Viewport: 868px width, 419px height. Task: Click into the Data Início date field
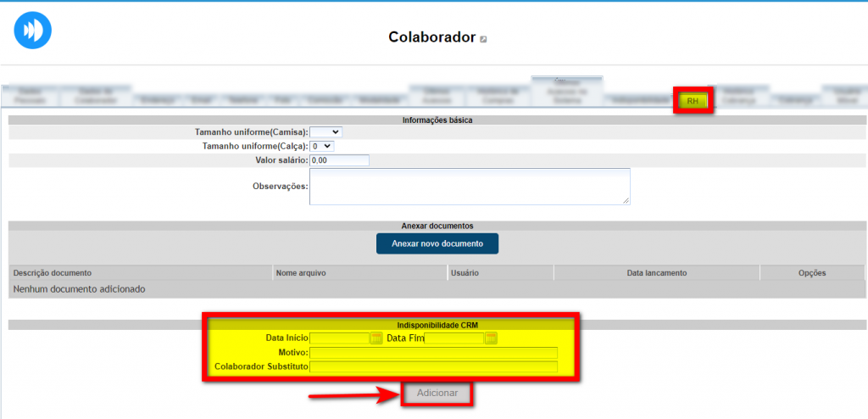(x=339, y=338)
